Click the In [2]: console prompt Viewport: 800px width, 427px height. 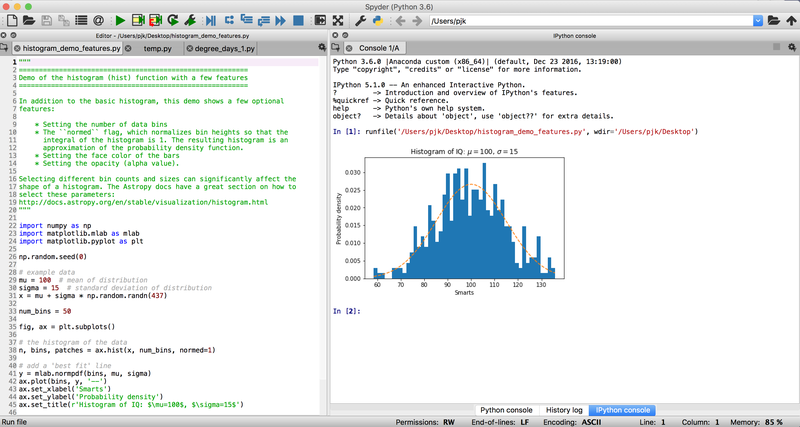[x=346, y=311]
